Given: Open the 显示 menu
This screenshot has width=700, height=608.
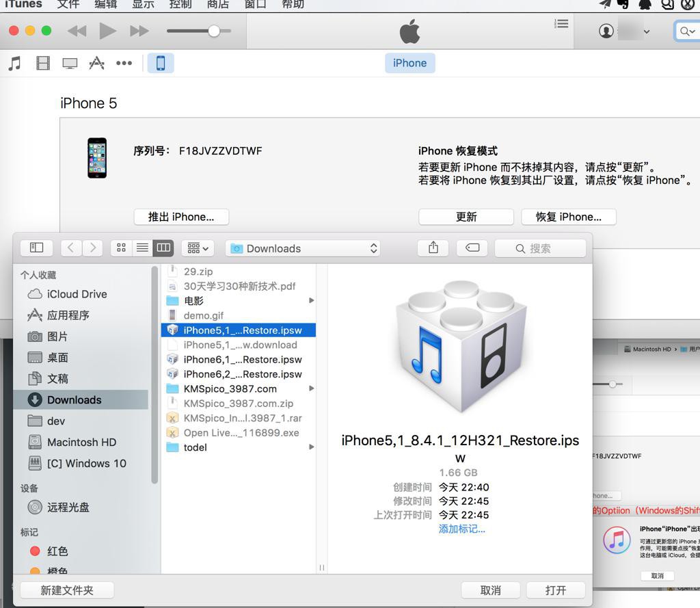Looking at the screenshot, I should pyautogui.click(x=144, y=4).
